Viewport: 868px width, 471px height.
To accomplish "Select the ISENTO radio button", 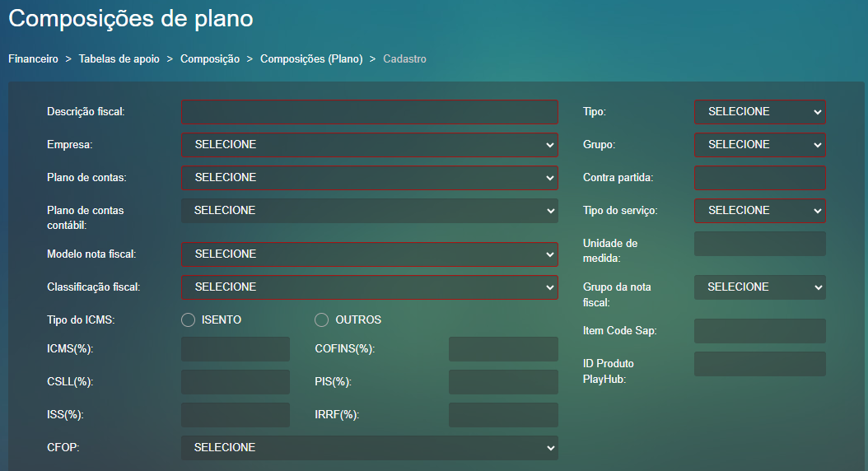I will pyautogui.click(x=188, y=319).
